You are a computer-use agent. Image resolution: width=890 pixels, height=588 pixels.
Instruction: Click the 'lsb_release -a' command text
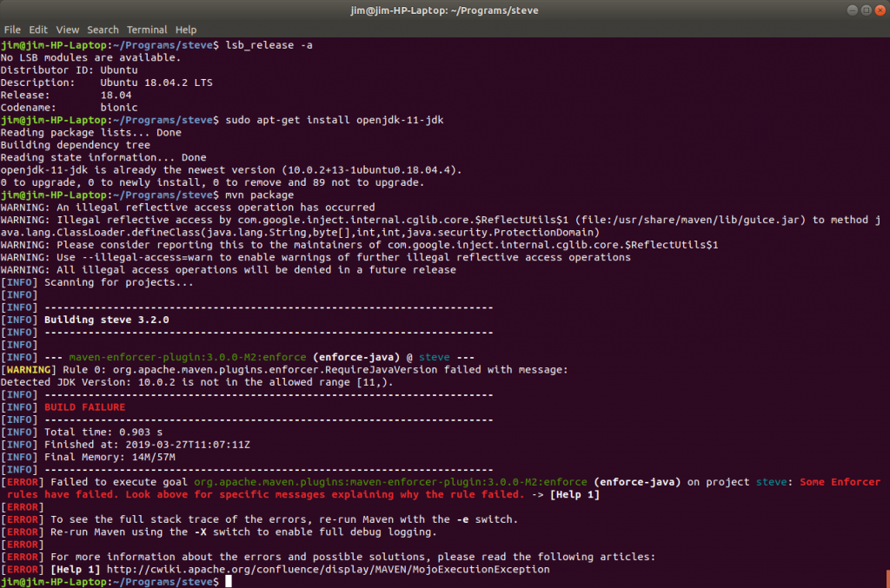(x=269, y=45)
